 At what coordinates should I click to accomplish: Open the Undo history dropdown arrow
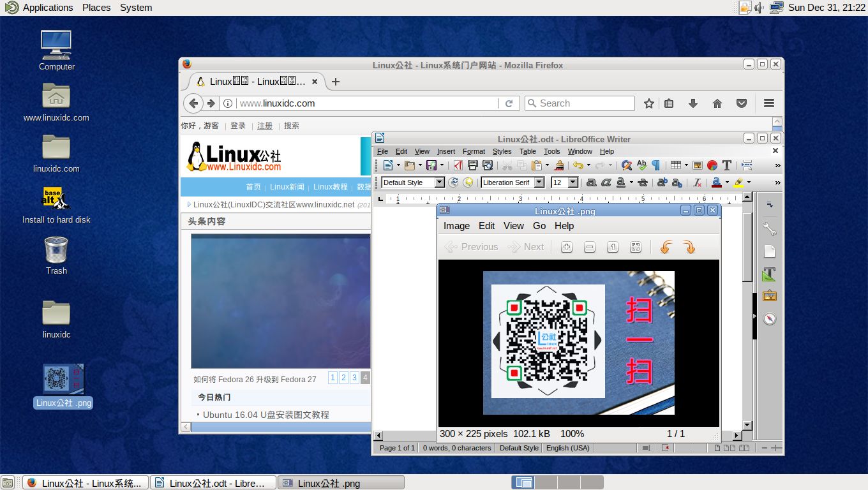click(589, 165)
